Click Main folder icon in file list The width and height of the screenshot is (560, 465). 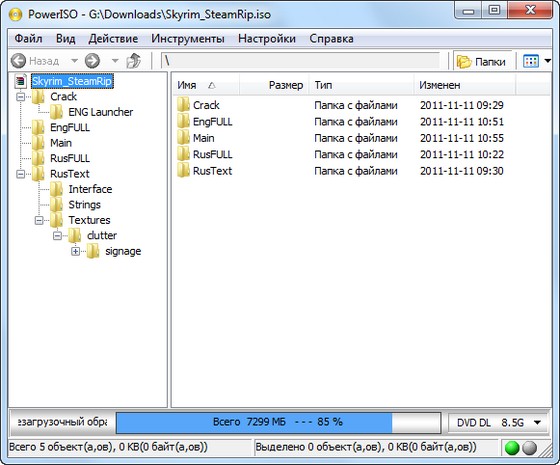click(183, 138)
